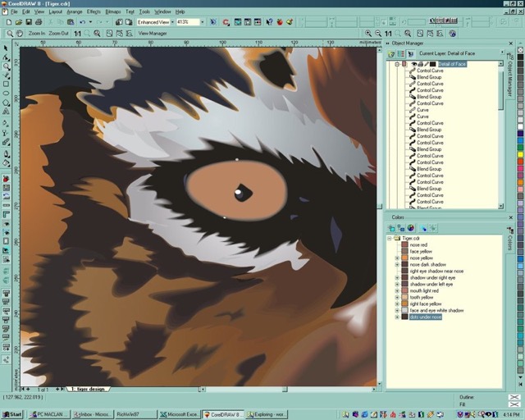525x420 pixels.
Task: Toggle the printer icon of the Detail of Face layer
Action: tap(421, 64)
